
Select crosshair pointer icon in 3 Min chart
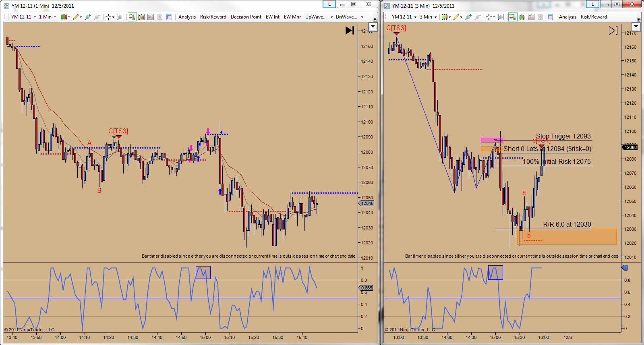(x=489, y=17)
